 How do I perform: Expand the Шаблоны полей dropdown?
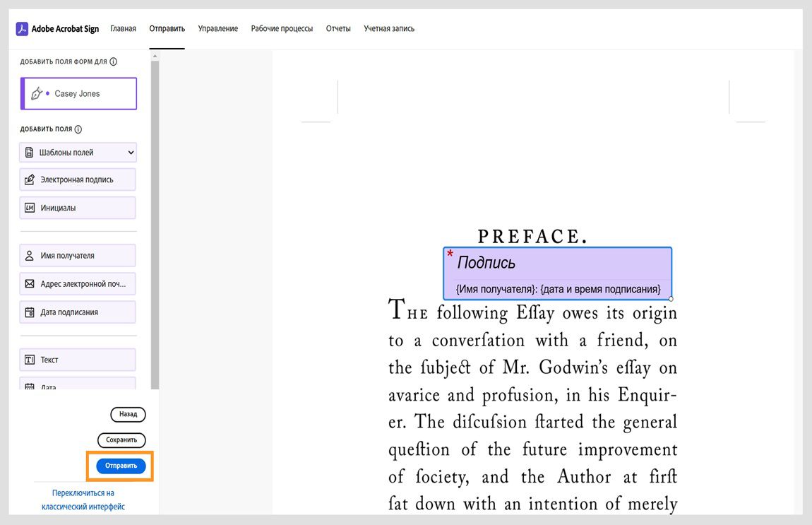click(78, 153)
